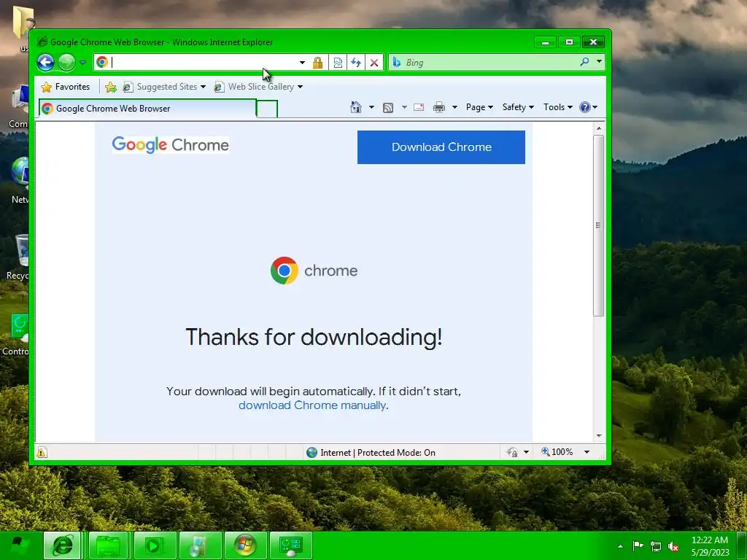This screenshot has width=747, height=560.
Task: Click the chrome logo in page center
Action: pos(314,271)
